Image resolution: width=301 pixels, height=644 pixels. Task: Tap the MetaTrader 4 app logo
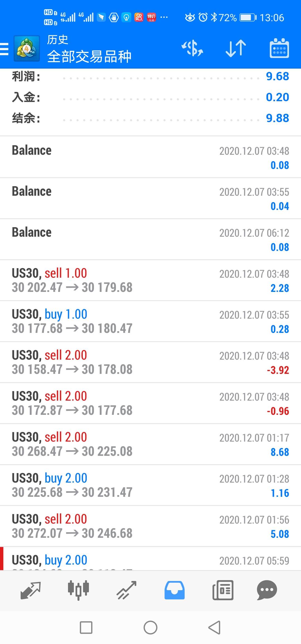pyautogui.click(x=27, y=49)
